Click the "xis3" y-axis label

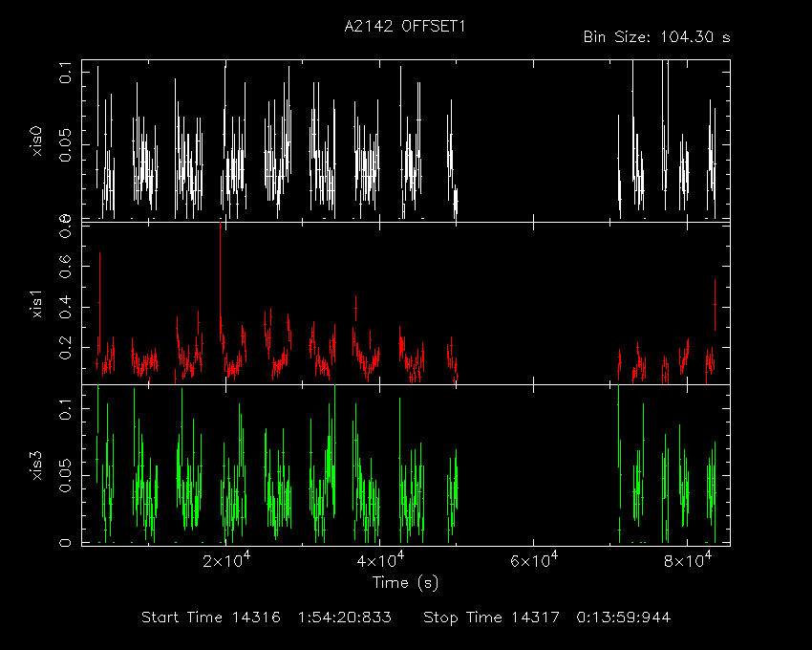click(36, 466)
